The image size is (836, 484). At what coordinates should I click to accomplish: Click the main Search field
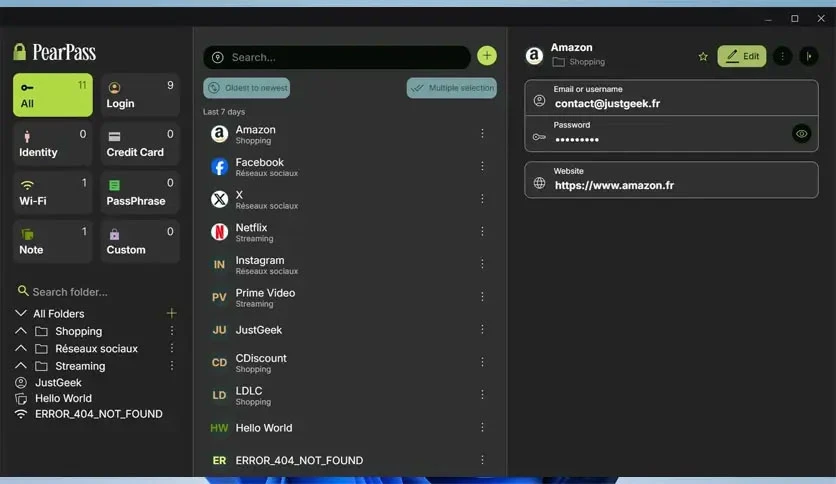[x=336, y=57]
